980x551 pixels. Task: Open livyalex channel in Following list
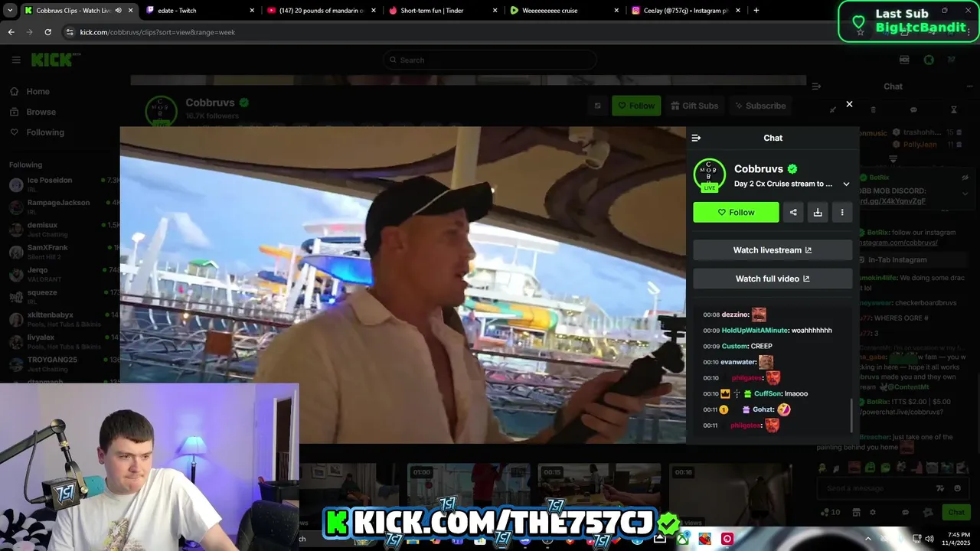tap(61, 341)
